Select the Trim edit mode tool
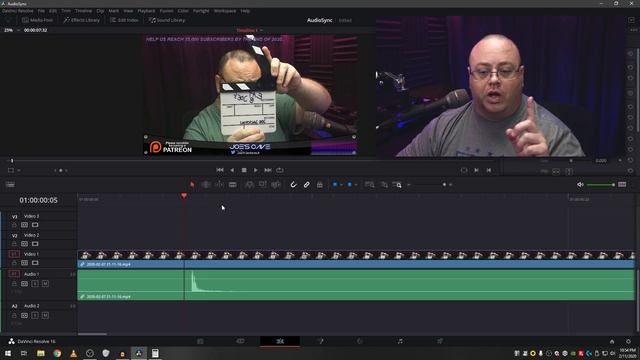 (x=206, y=185)
